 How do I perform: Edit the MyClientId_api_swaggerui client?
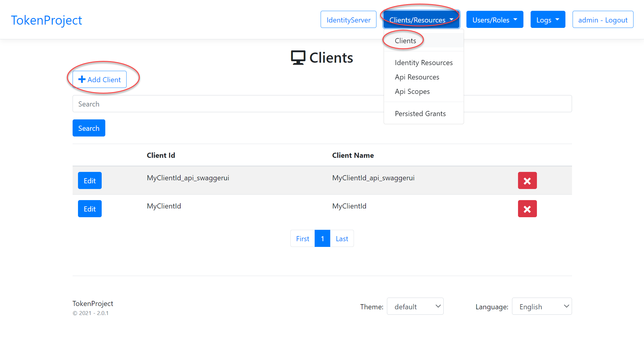pos(90,181)
